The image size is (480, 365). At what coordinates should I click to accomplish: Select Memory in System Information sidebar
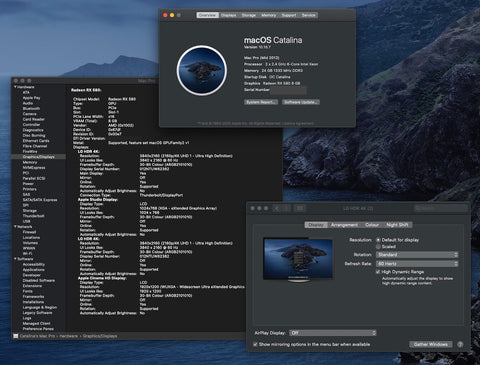(30, 162)
